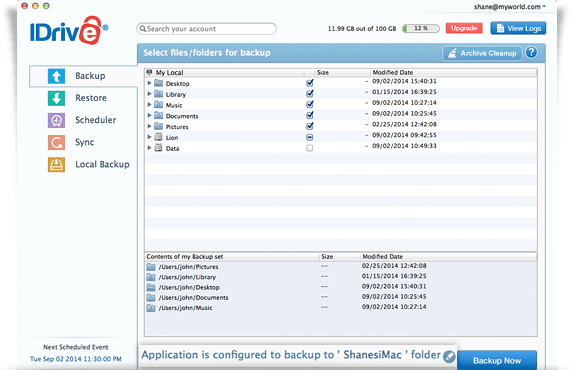Check the Data drive checkbox

(310, 148)
